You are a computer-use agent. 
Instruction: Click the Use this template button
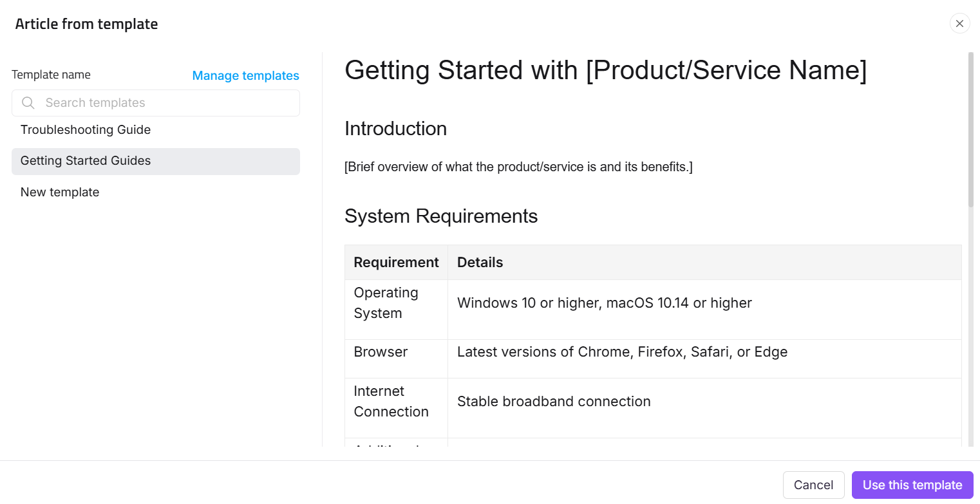click(x=912, y=485)
